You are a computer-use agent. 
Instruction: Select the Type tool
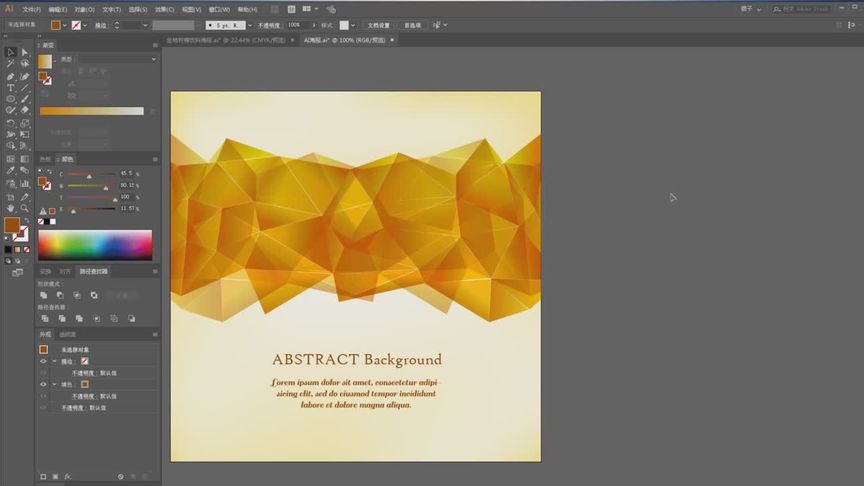11,88
